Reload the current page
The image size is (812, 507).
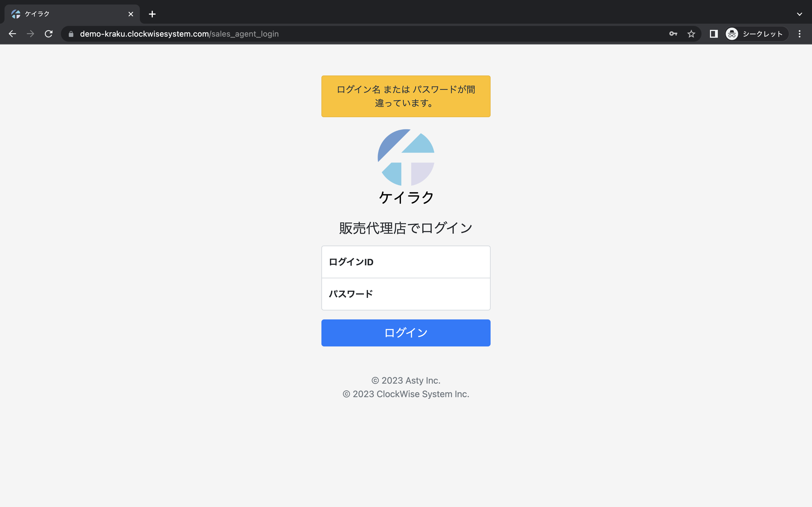(49, 34)
